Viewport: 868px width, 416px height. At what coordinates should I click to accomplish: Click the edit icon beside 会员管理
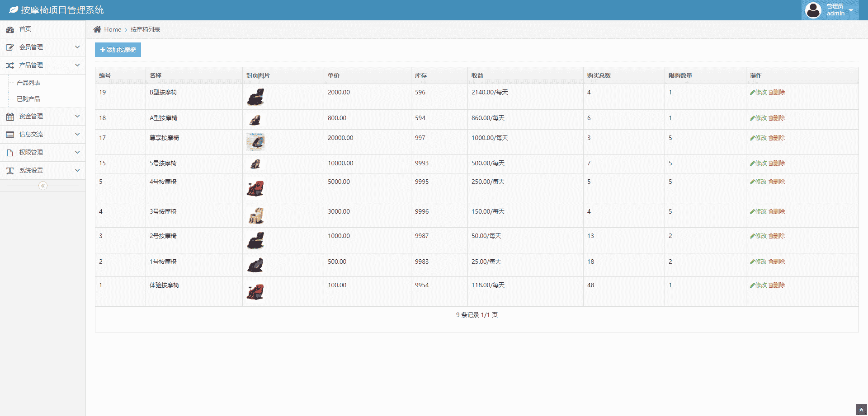click(x=10, y=47)
